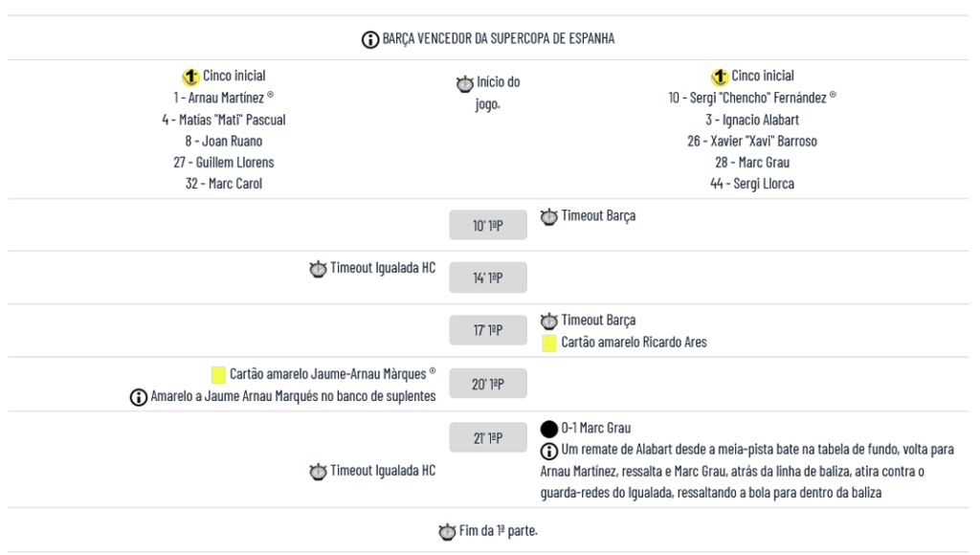Image resolution: width=980 pixels, height=555 pixels.
Task: Click the stopwatch icon at Fim da 1ª parte
Action: click(446, 531)
